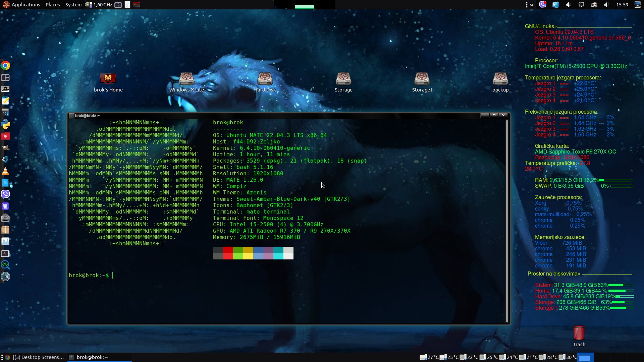Launch VLC media player from the dock
The width and height of the screenshot is (644, 362).
pyautogui.click(x=5, y=171)
